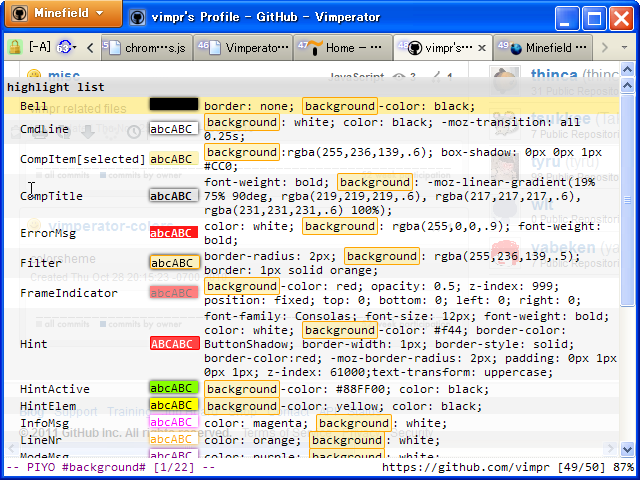Select the Filter highlight name
Image resolution: width=640 pixels, height=480 pixels.
tap(41, 263)
